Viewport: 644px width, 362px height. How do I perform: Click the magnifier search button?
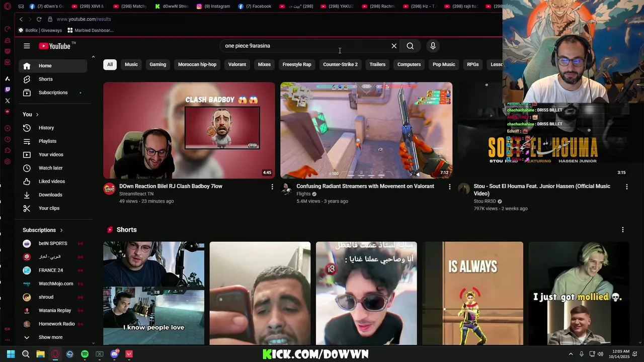coord(410,46)
